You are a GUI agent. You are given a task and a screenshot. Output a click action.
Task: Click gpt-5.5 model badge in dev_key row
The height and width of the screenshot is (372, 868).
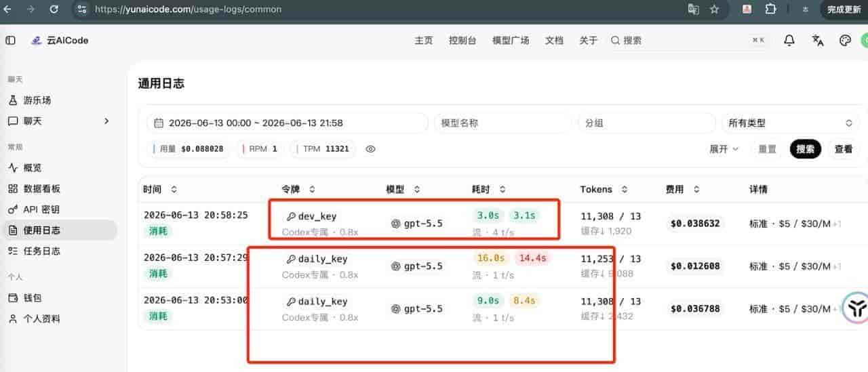pos(417,224)
